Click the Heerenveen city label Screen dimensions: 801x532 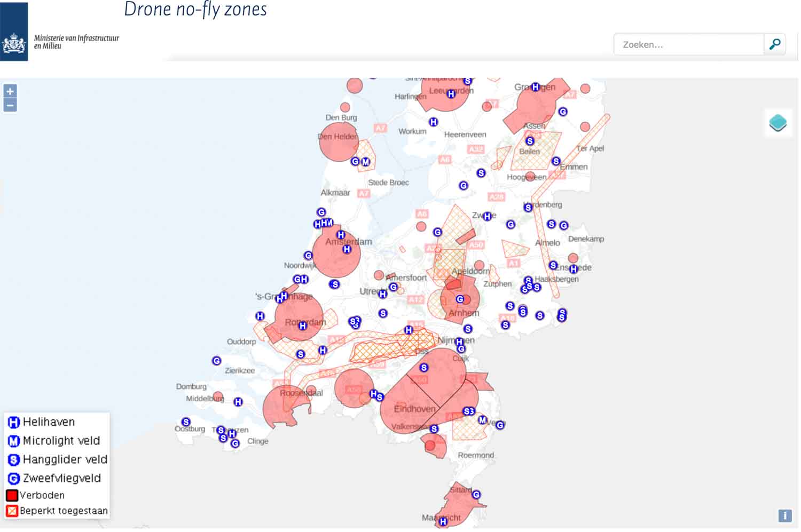(465, 134)
